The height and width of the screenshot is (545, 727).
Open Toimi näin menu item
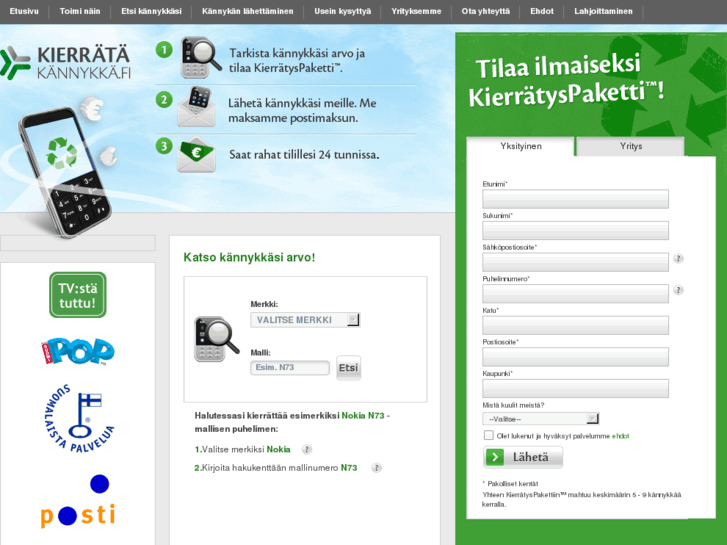pos(80,11)
